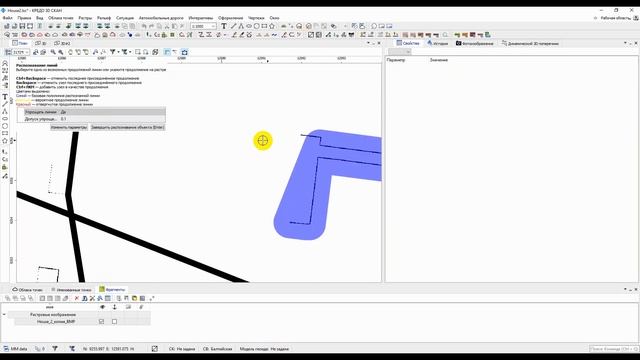Select the ellipse tool in left sidebar
The image size is (640, 360).
5,119
